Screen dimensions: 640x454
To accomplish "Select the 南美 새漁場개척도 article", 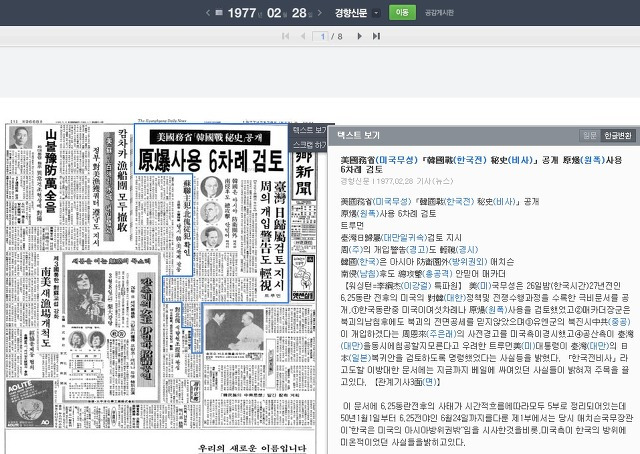I will 46,306.
